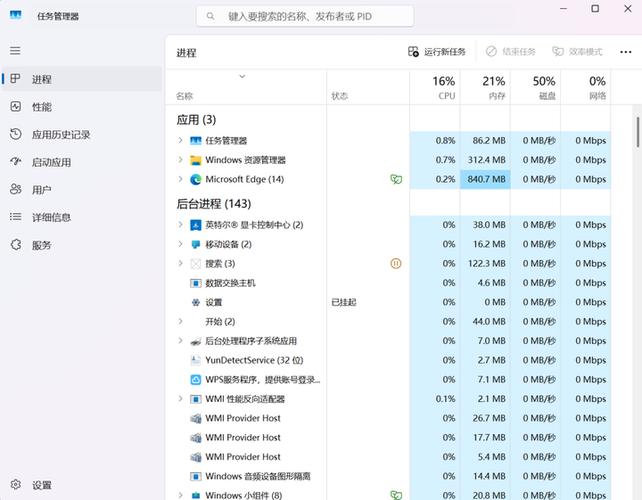Switch to the 性能 tab
Screen dimensions: 642x500
pyautogui.click(x=81, y=106)
